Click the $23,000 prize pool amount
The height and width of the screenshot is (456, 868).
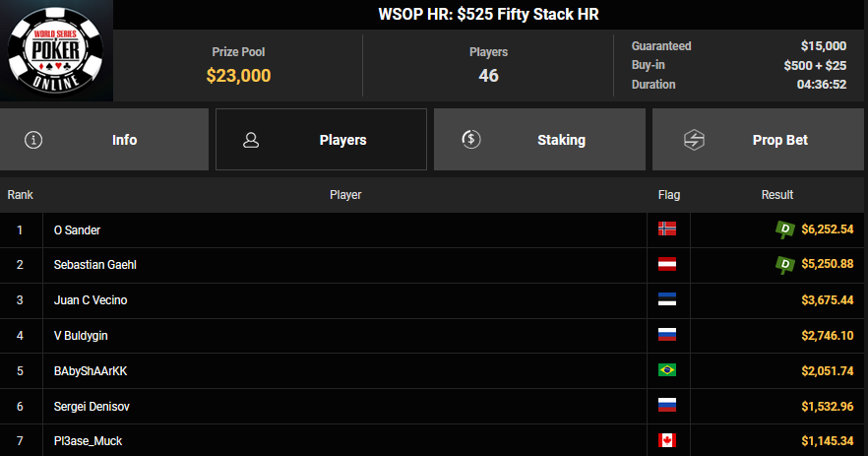pyautogui.click(x=238, y=75)
